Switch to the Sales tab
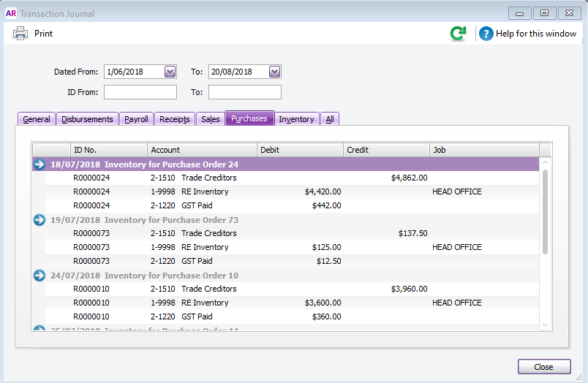588x383 pixels. click(x=211, y=119)
